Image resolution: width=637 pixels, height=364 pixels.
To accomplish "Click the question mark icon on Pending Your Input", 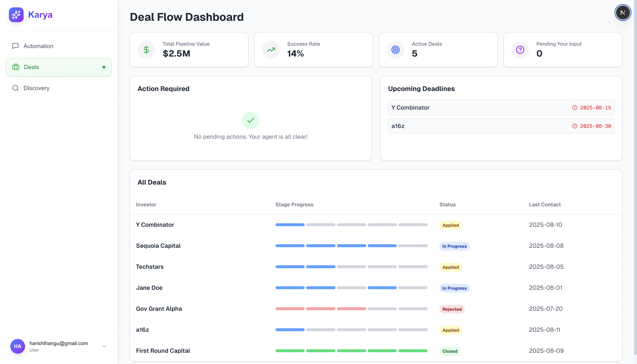I will point(520,50).
